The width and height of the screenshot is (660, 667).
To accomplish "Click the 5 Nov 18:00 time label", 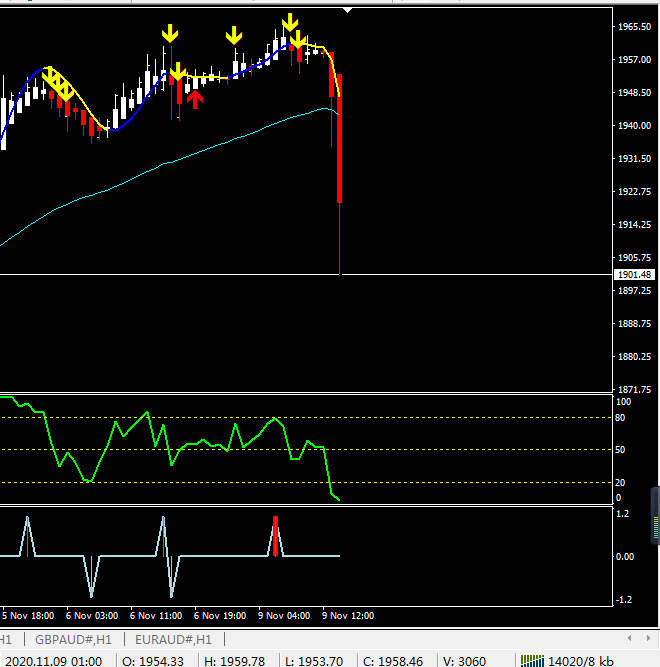I will [28, 616].
